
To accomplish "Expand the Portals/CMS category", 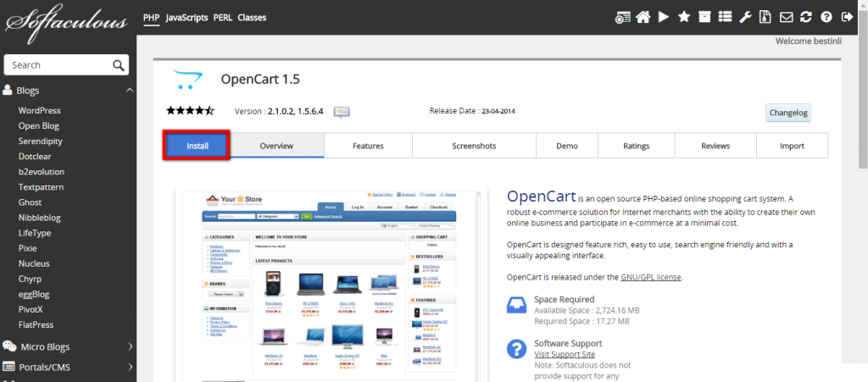I will point(131,367).
